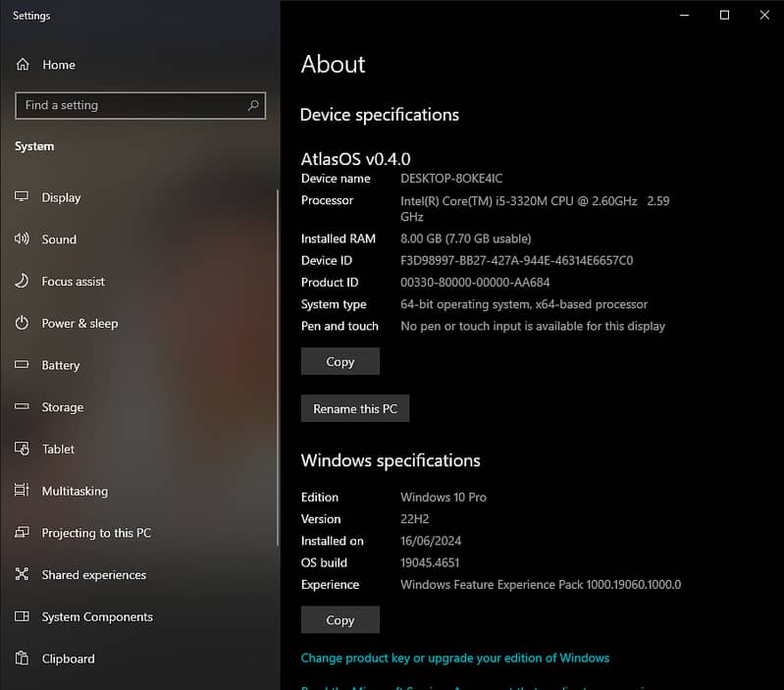Screen dimensions: 784x690
Task: Click the Tablet icon in the sidebar
Action: point(23,450)
